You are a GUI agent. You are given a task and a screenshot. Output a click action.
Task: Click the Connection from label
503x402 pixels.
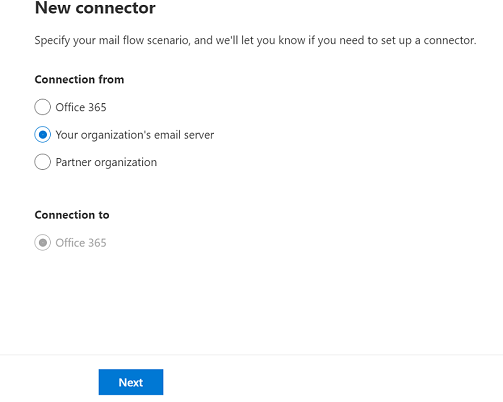[x=79, y=80]
